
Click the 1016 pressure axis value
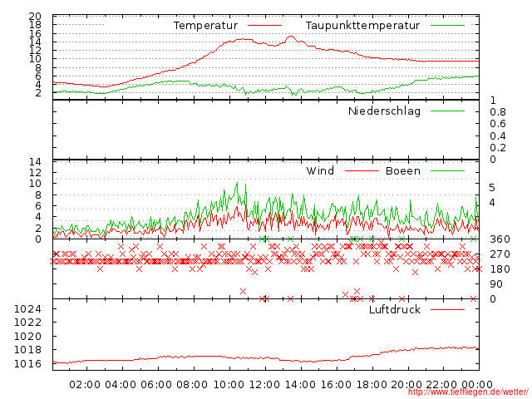click(x=27, y=364)
